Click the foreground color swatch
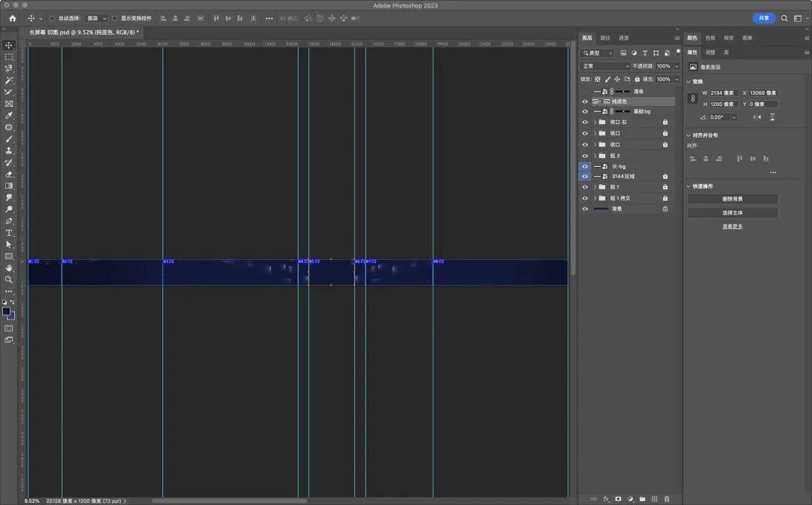Viewport: 812px width, 505px height. coord(6,311)
